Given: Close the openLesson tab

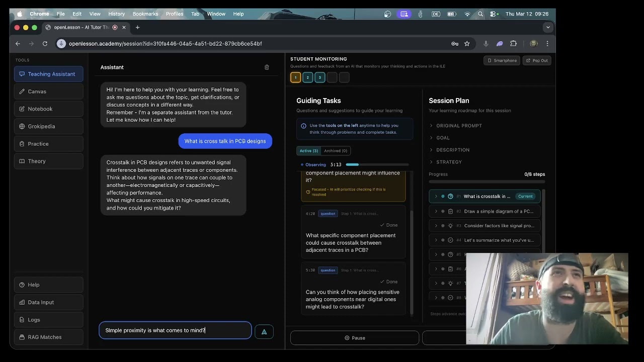Looking at the screenshot, I should pos(124,27).
